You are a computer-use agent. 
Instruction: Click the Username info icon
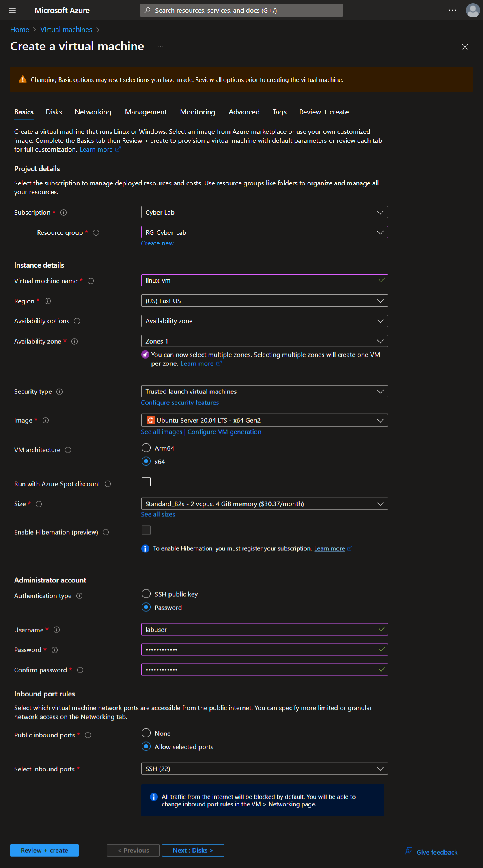[57, 630]
